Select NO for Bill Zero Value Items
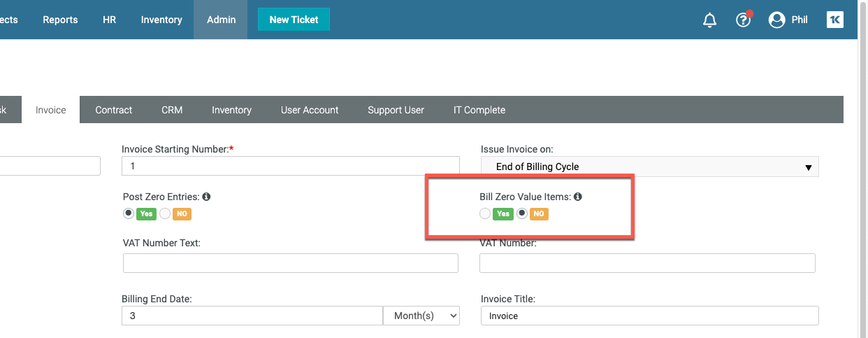The width and height of the screenshot is (868, 338). coord(521,213)
